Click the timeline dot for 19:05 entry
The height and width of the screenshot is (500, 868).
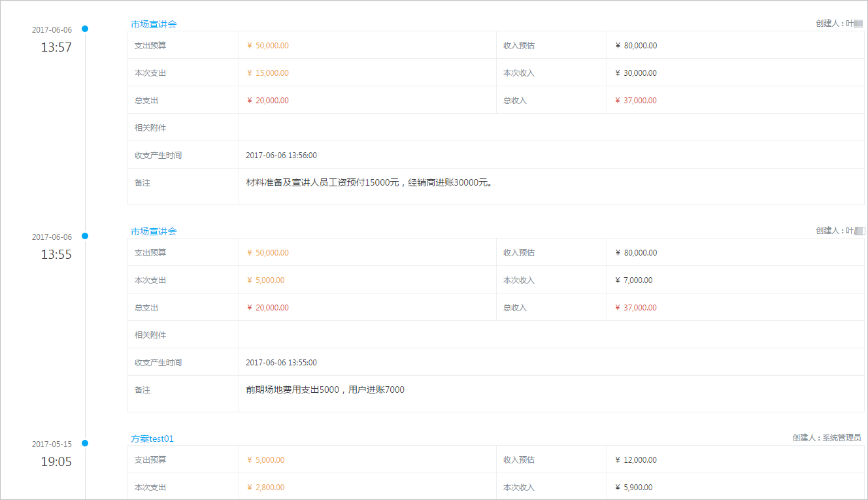85,443
